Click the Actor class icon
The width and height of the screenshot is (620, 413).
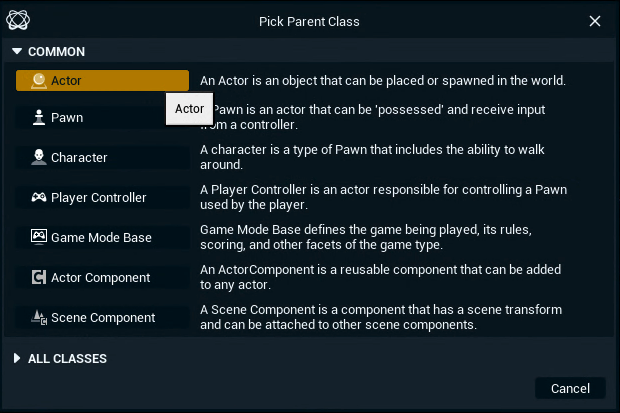tap(38, 80)
